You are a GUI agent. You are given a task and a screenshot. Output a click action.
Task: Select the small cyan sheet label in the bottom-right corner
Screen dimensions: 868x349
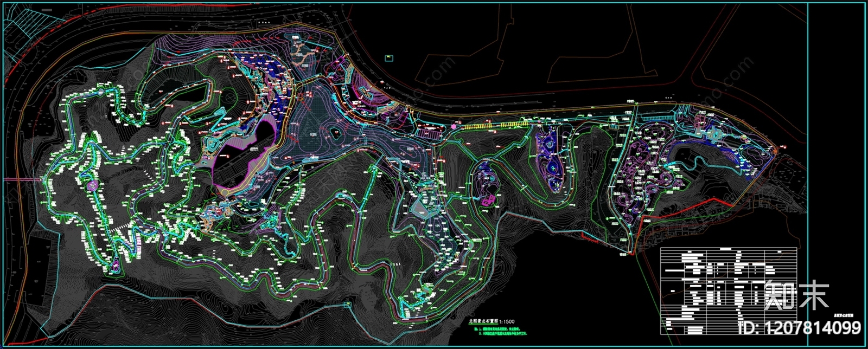point(845,315)
